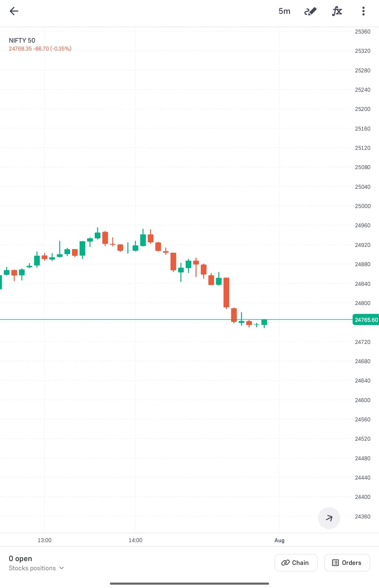Select the current price label 24765.60

tap(366, 320)
